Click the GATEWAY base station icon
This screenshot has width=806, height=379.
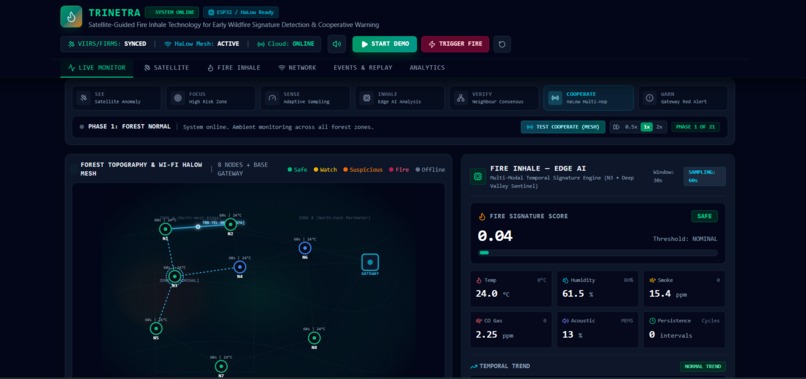(x=370, y=262)
